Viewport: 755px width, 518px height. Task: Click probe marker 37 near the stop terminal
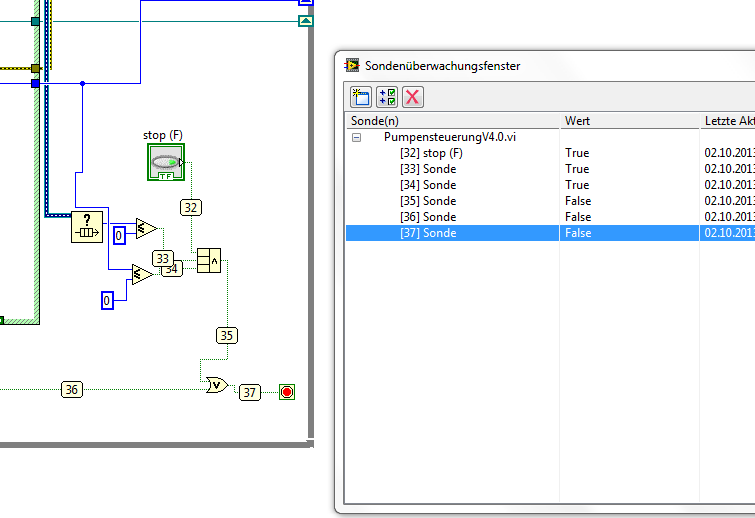tap(249, 392)
